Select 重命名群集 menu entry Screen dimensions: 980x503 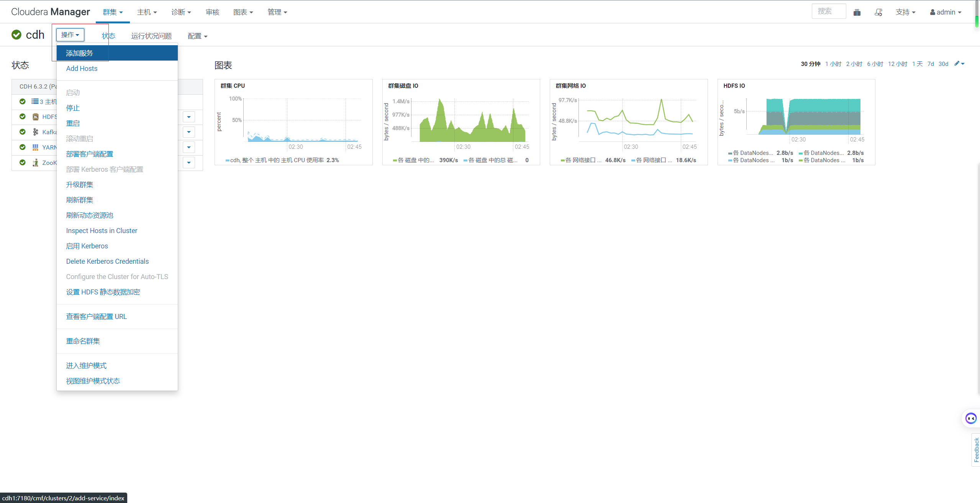(x=117, y=341)
